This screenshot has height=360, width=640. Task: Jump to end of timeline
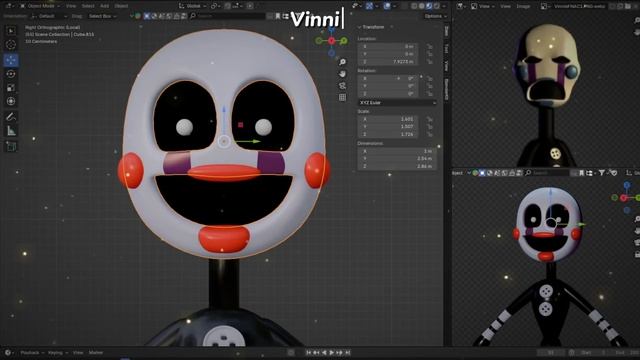(x=348, y=353)
